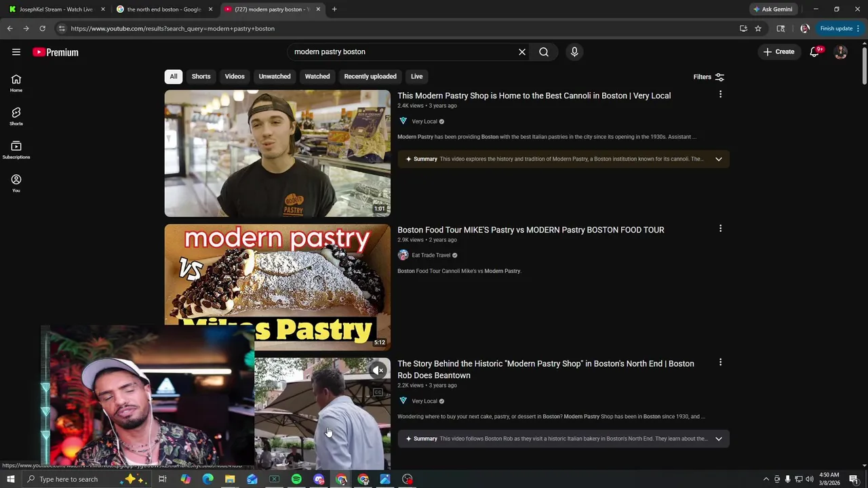Screen dimensions: 868x488
Task: Click the Ask Gemini button
Action: (x=772, y=9)
